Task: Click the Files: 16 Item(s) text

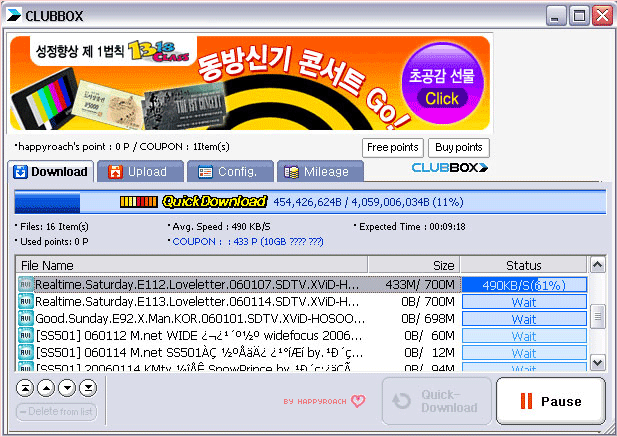Action: tap(54, 227)
